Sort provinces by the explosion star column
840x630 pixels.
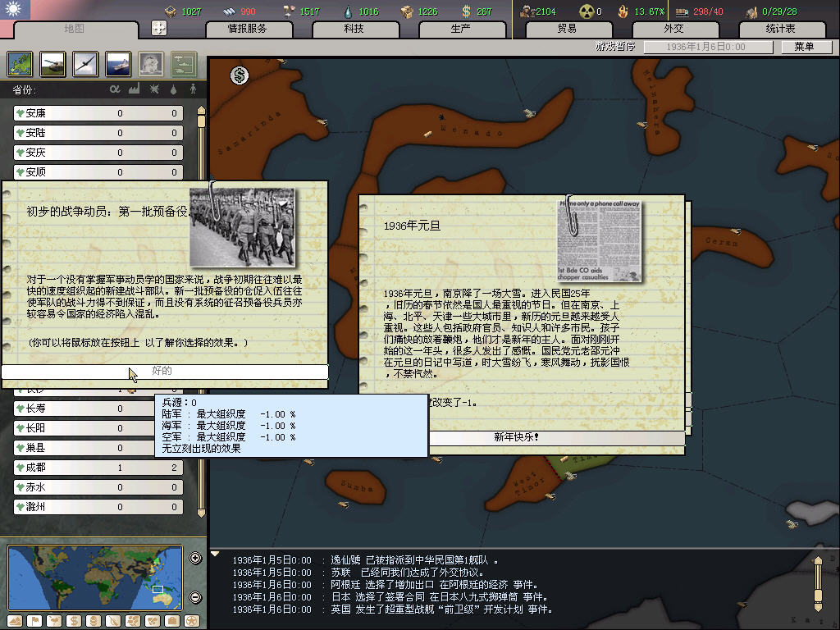[154, 89]
